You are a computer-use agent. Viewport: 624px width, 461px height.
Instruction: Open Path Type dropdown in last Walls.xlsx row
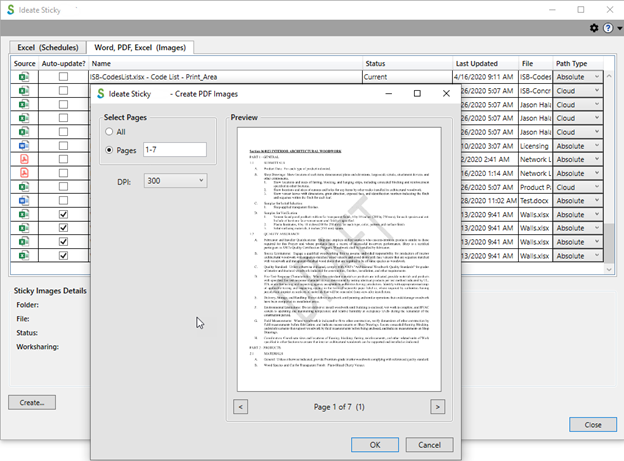click(x=578, y=256)
